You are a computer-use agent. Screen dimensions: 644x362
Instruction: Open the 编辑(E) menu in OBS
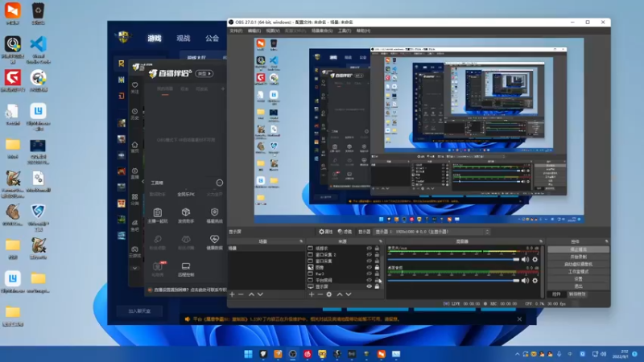[254, 31]
